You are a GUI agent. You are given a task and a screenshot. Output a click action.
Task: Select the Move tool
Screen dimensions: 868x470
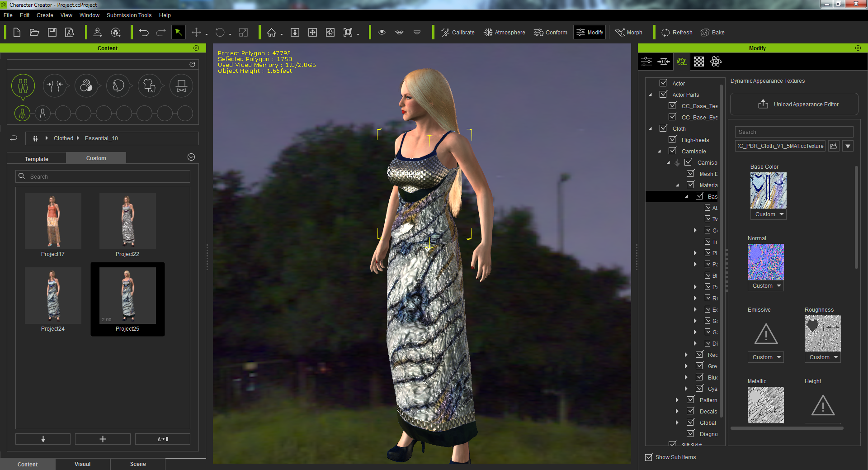[x=196, y=33]
